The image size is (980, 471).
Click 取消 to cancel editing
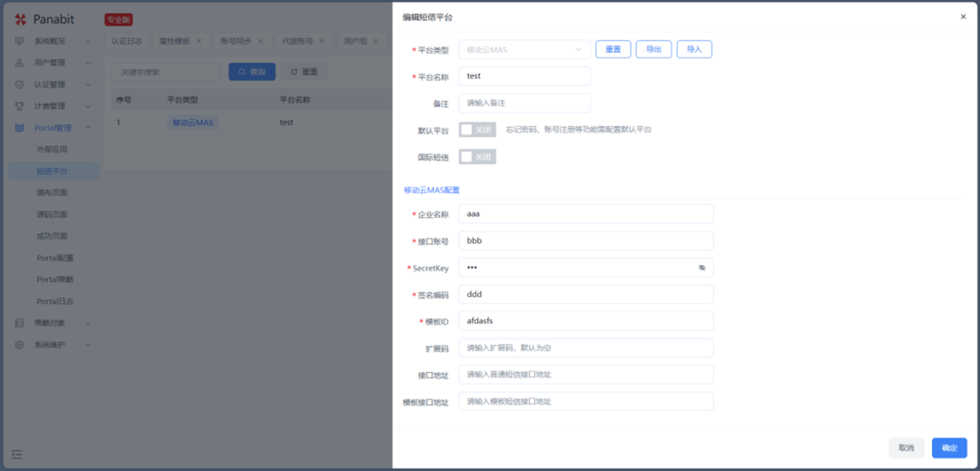[906, 448]
